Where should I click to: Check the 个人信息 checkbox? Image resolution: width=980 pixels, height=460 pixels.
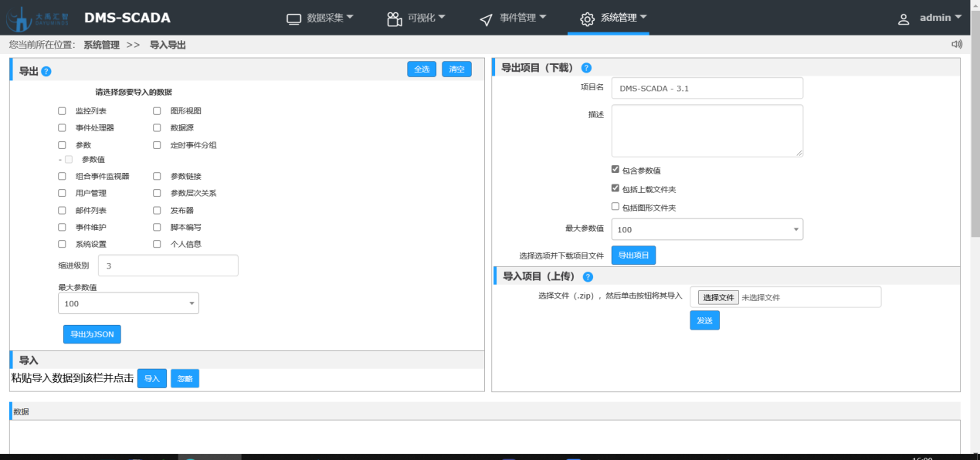tap(157, 244)
